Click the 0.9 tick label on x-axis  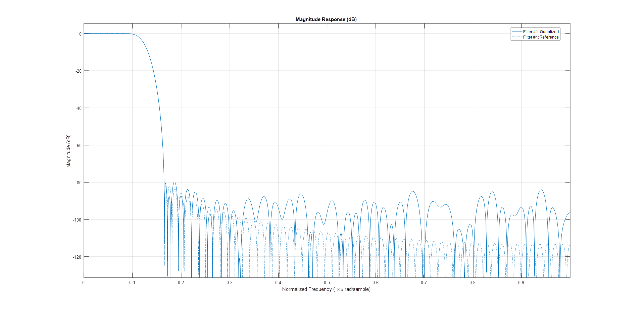pos(521,283)
